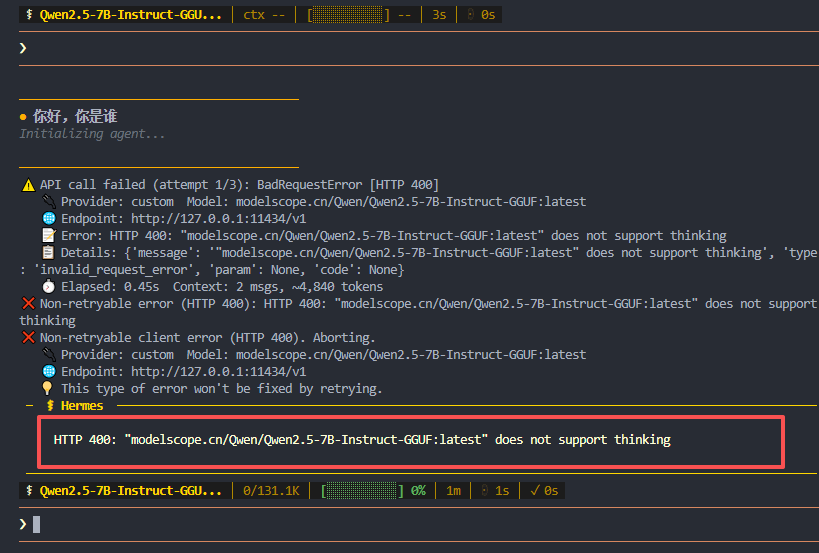This screenshot has width=819, height=553.
Task: Open the first endpoint URL http://127.0.0.1:11434/v1
Action: (218, 218)
